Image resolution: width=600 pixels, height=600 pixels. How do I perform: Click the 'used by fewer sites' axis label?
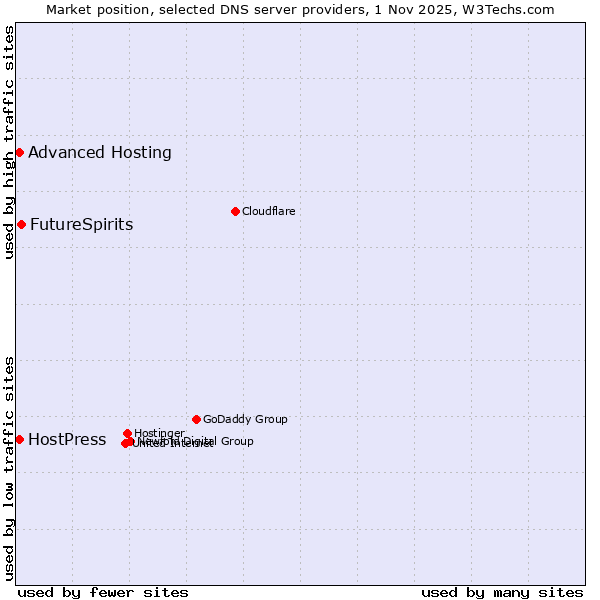pos(103,592)
